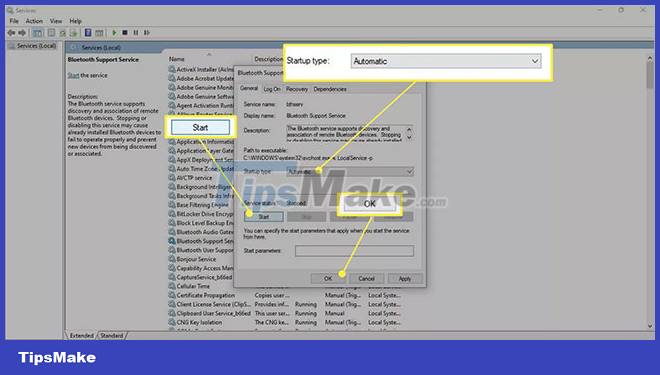Click the Start button under Service status
The height and width of the screenshot is (375, 660).
coord(263,217)
